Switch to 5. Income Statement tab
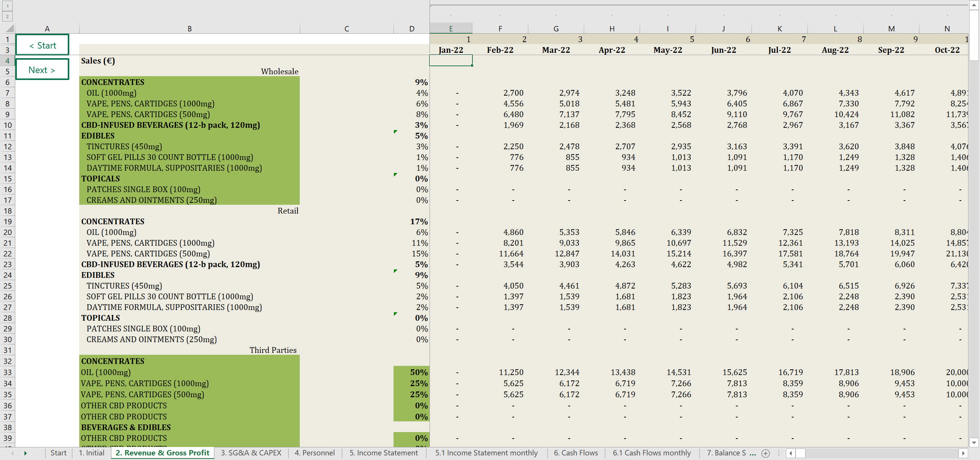Screen dimensions: 980x460 pos(383,453)
